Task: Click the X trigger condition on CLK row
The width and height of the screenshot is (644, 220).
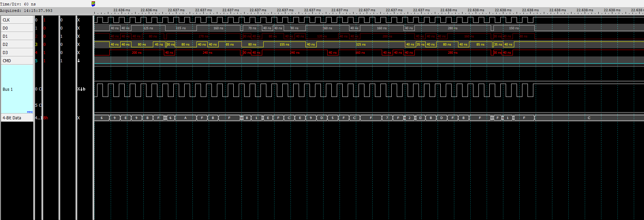Action: click(79, 20)
